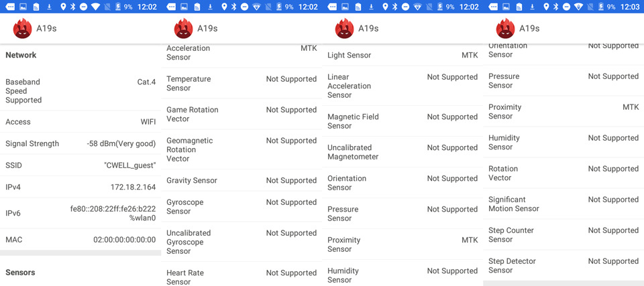Viewport: 644px width, 286px height.
Task: Tap the Uncalibrated Magnetometer row
Action: [402, 152]
